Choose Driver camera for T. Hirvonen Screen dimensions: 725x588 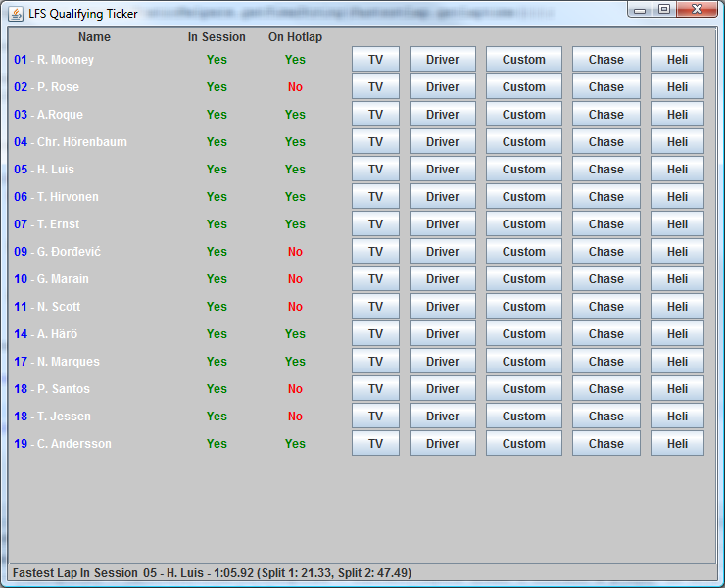443,197
